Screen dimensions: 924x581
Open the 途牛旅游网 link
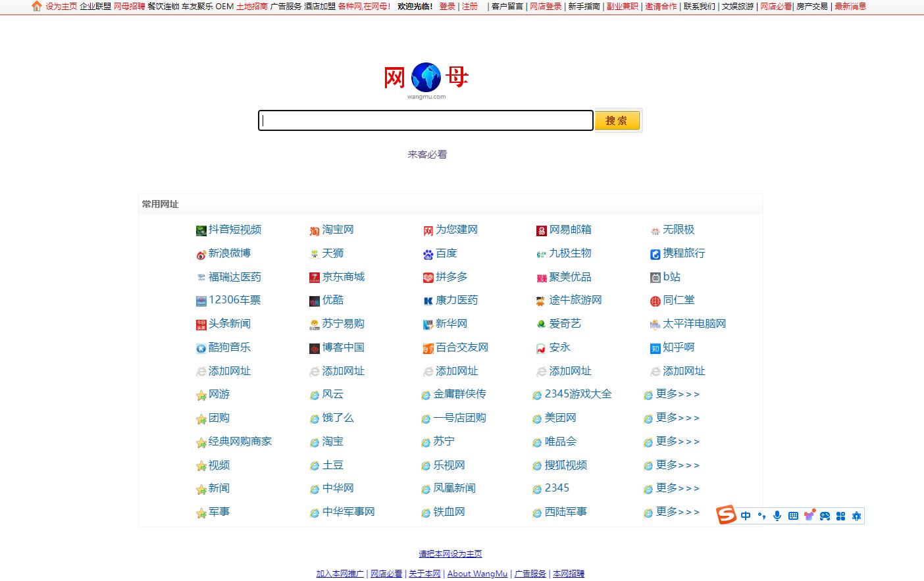point(576,300)
